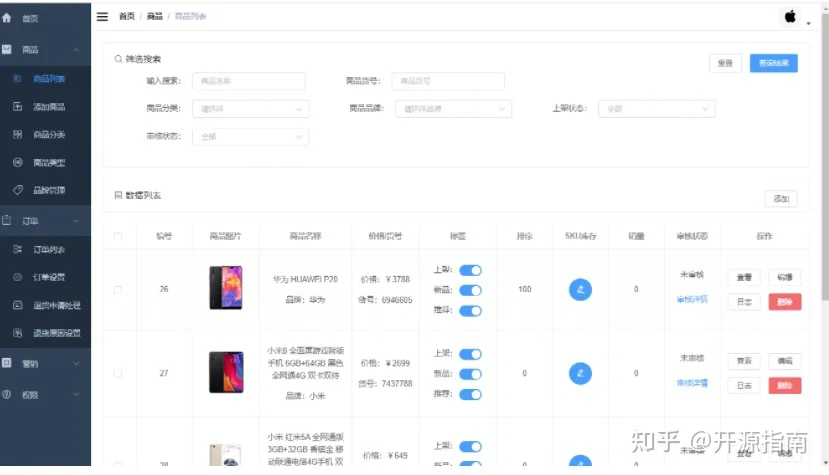Image resolution: width=829 pixels, height=475 pixels.
Task: Collapse the 订单 sidebar submenu chevron
Action: (76, 221)
